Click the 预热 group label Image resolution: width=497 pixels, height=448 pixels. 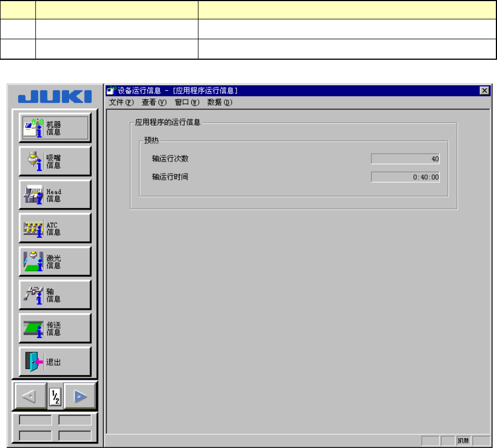coord(151,140)
